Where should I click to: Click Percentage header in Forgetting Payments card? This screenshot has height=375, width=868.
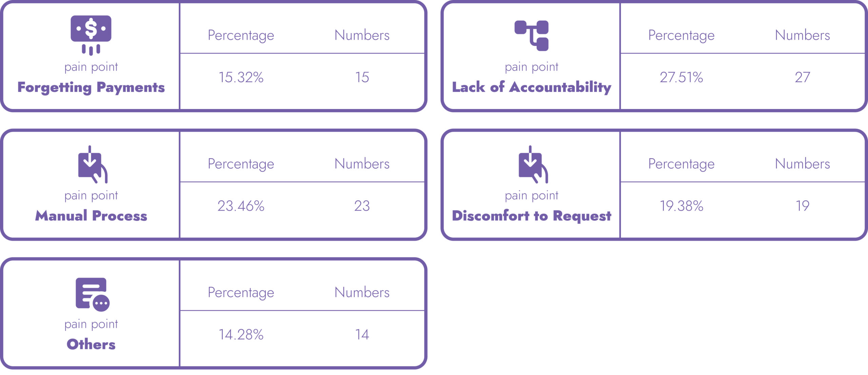tap(241, 35)
